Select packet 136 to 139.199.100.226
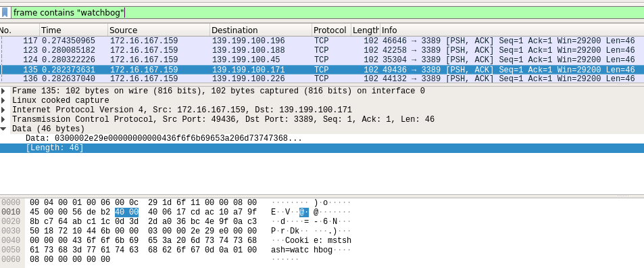Viewport: 644px width, 268px height. pyautogui.click(x=322, y=79)
